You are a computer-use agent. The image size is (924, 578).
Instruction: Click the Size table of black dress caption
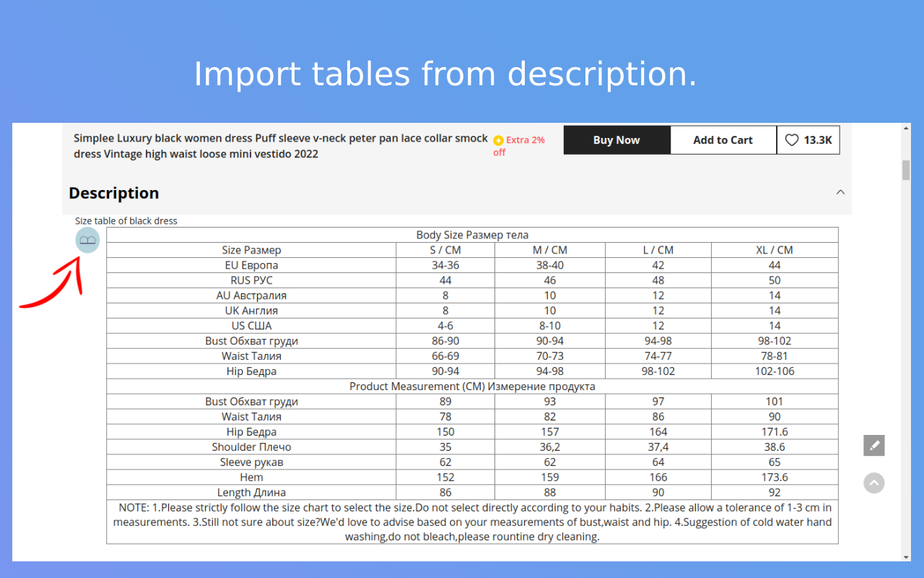point(126,220)
